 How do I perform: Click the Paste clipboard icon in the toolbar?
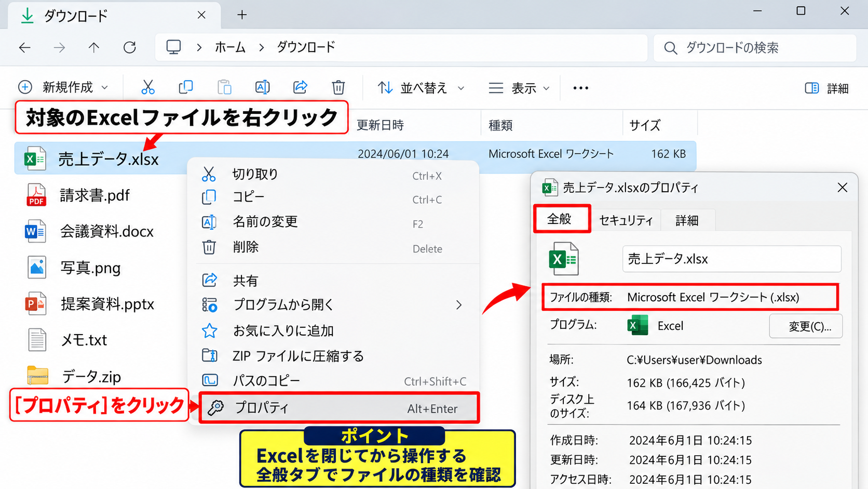pyautogui.click(x=224, y=87)
